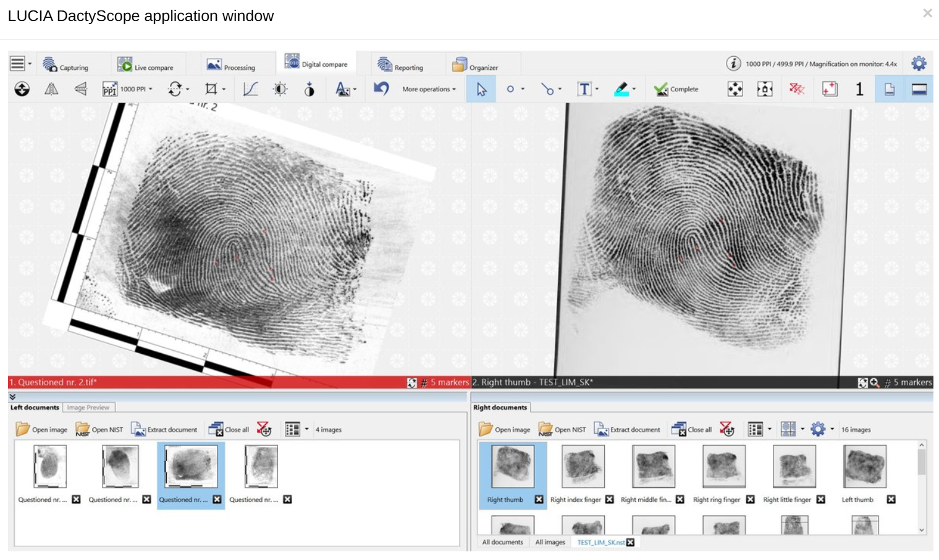Open the tone curve adjustment tool

click(x=250, y=89)
